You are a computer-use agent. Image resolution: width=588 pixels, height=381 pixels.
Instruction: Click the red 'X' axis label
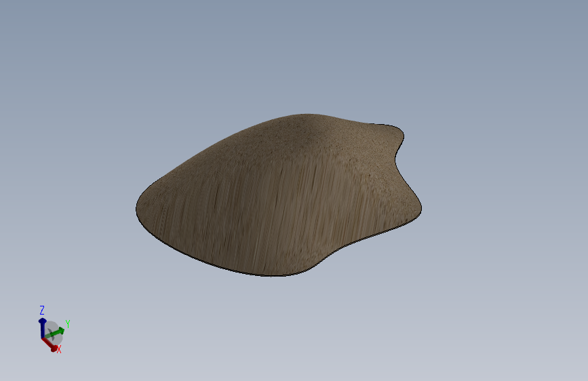(59, 350)
